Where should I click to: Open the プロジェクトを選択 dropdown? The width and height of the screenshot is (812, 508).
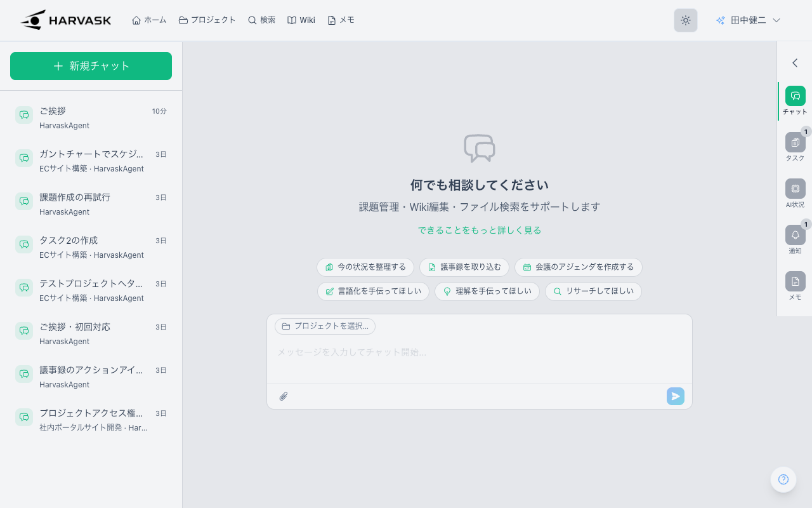pyautogui.click(x=325, y=326)
